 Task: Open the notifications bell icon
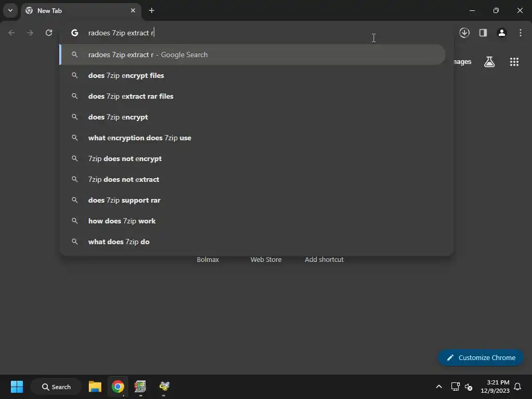tap(517, 387)
